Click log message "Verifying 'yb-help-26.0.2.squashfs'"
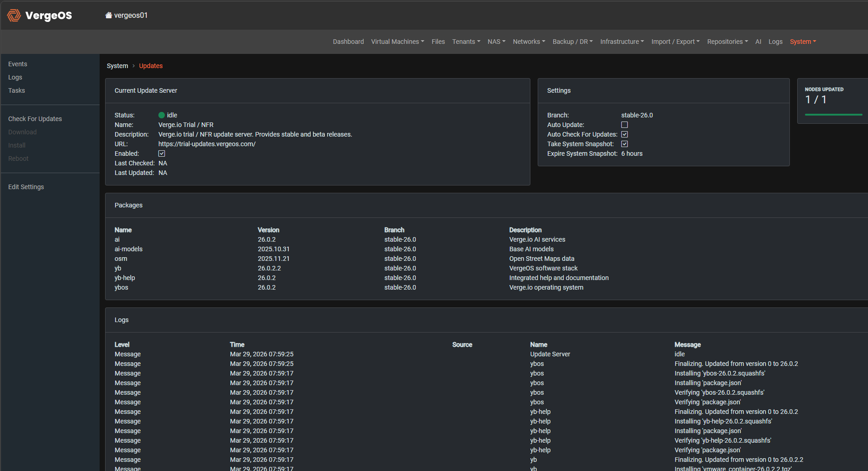 tap(723, 440)
